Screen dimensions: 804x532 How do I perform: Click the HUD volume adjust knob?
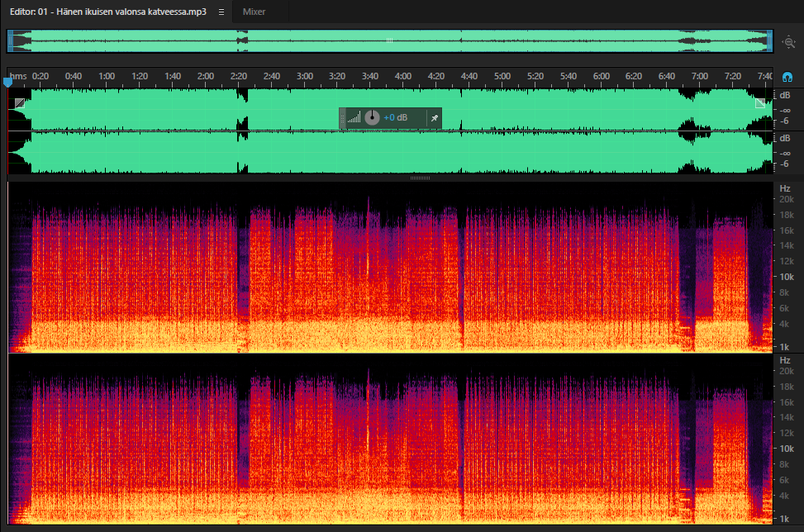pyautogui.click(x=372, y=118)
